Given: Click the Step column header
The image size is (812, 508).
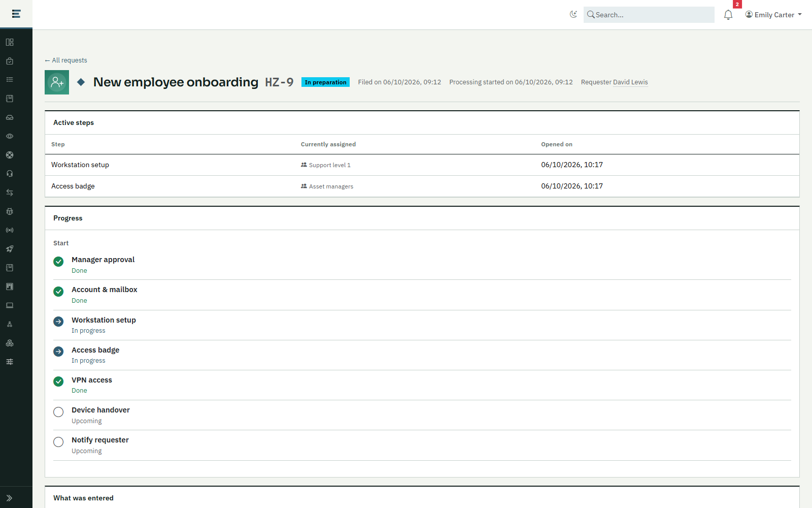Looking at the screenshot, I should pyautogui.click(x=58, y=144).
